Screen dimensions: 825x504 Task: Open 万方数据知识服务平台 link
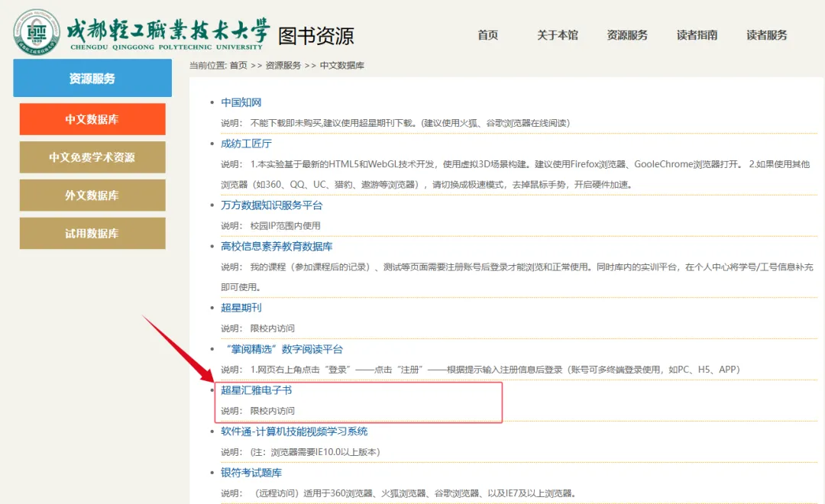point(271,205)
